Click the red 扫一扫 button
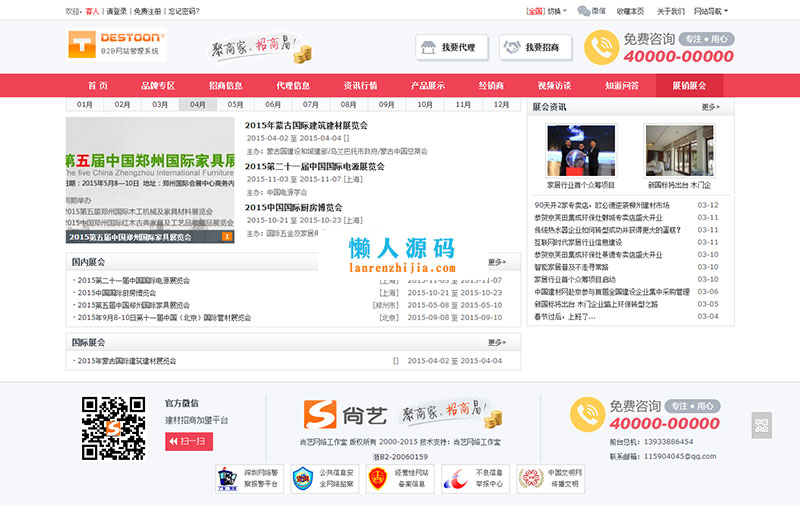 [188, 440]
